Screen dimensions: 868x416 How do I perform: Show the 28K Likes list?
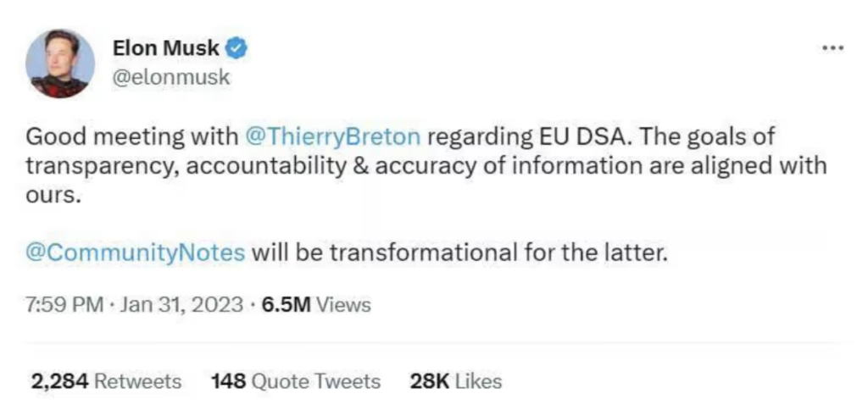pos(456,381)
